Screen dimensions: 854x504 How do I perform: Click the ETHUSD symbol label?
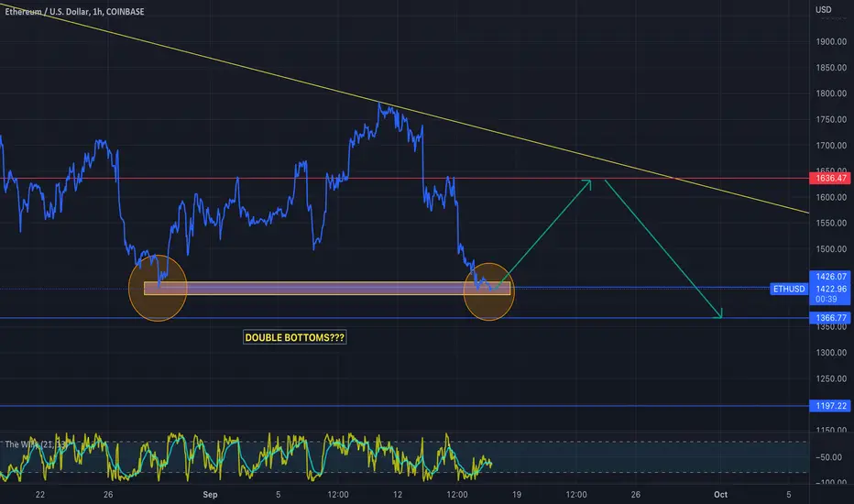[x=789, y=289]
